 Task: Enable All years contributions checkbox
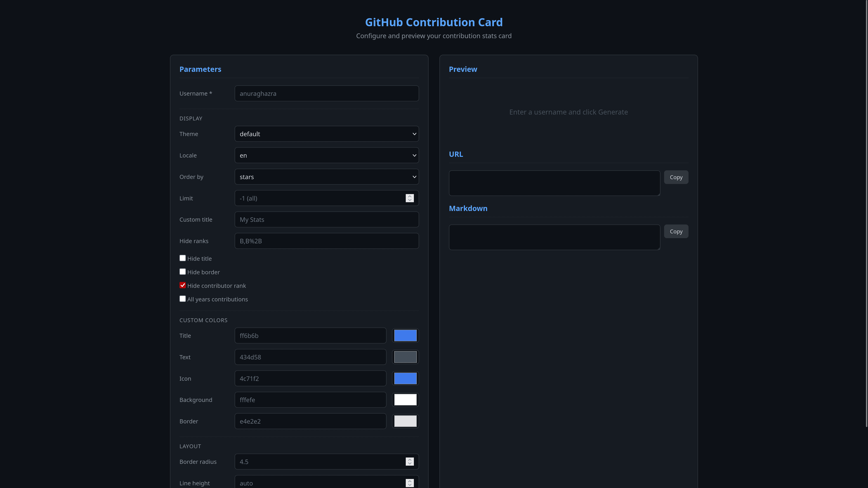pyautogui.click(x=183, y=299)
